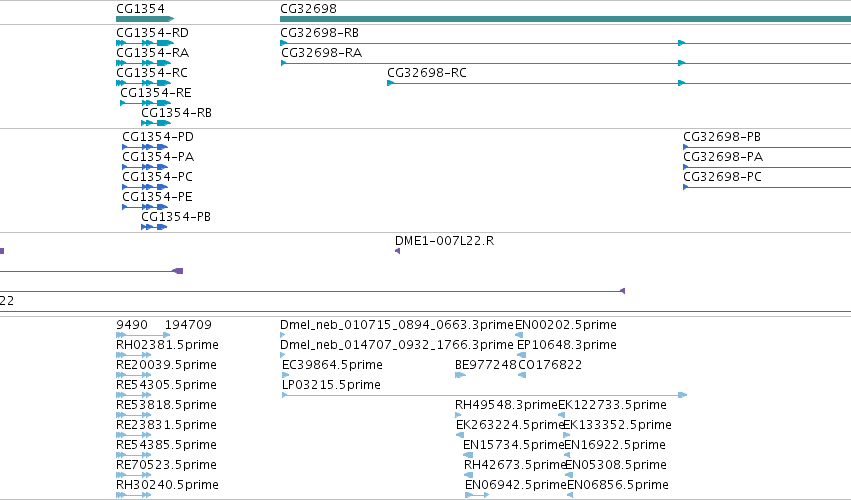Click protein label CG1354-PB
Image resolution: width=851 pixels, height=500 pixels.
(176, 217)
